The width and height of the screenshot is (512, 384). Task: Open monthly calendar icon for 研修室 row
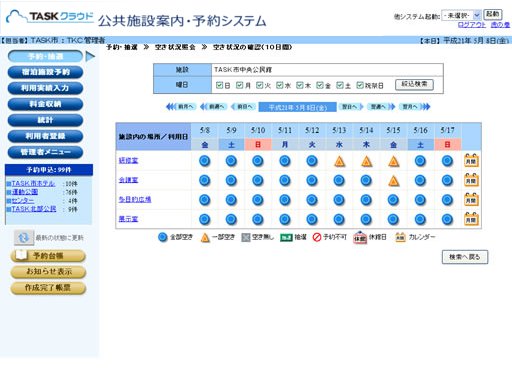[471, 161]
